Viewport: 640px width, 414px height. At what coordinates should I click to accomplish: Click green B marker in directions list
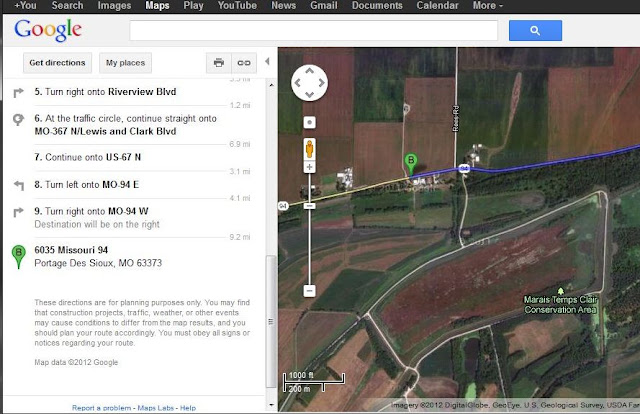(x=18, y=256)
